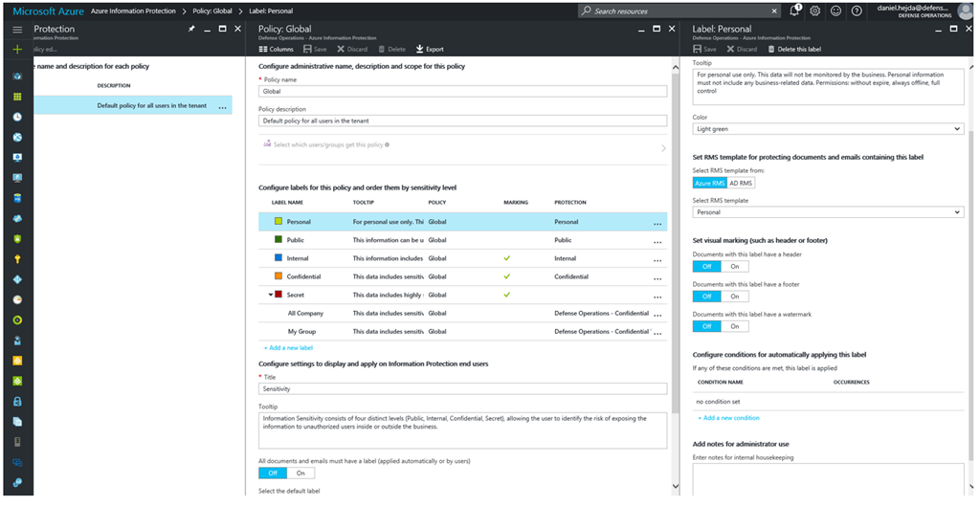
Task: Click the Policy name input field
Action: 463,91
